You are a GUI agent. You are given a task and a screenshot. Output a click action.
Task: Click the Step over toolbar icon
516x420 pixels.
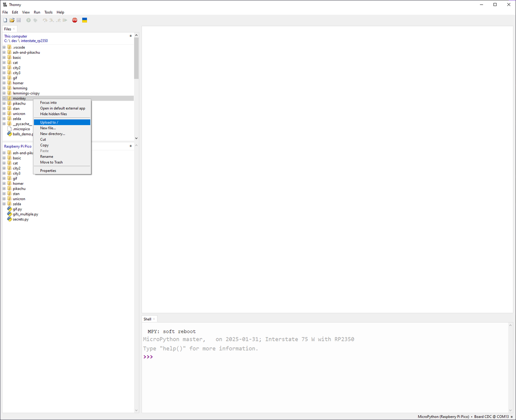45,20
